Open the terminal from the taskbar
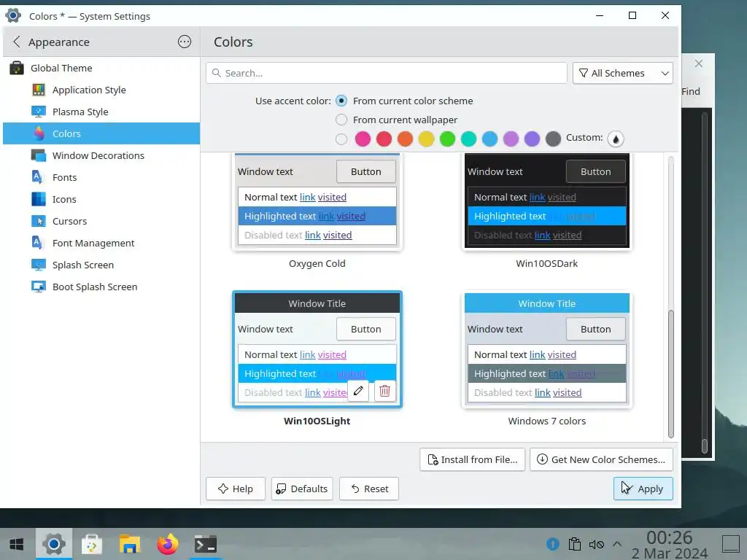The image size is (747, 560). [x=206, y=544]
